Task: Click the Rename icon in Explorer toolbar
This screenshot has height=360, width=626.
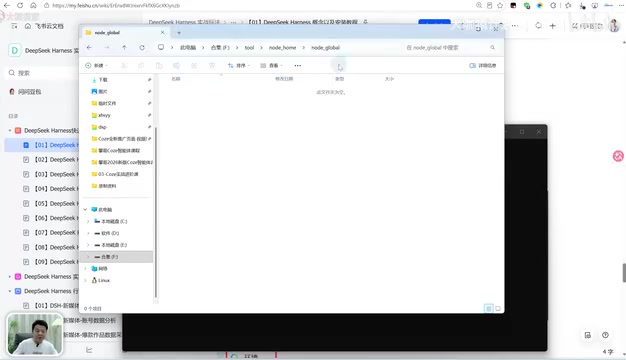Action: (x=176, y=65)
